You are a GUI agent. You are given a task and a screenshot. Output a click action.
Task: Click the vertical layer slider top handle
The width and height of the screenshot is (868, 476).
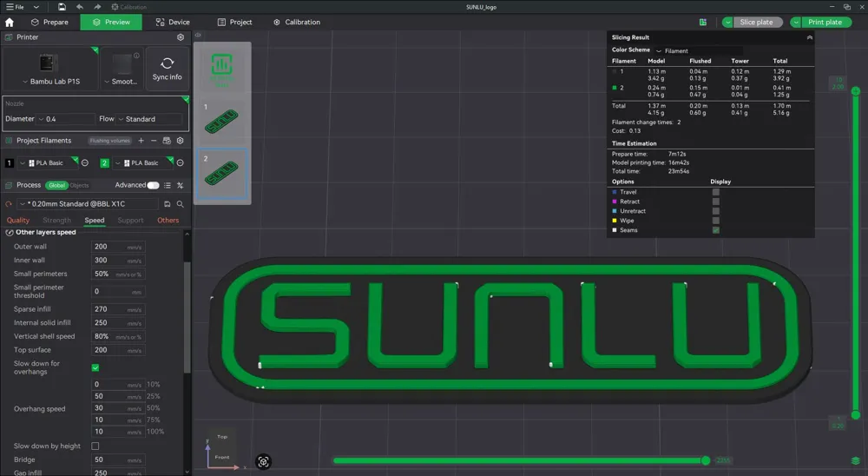pos(855,91)
